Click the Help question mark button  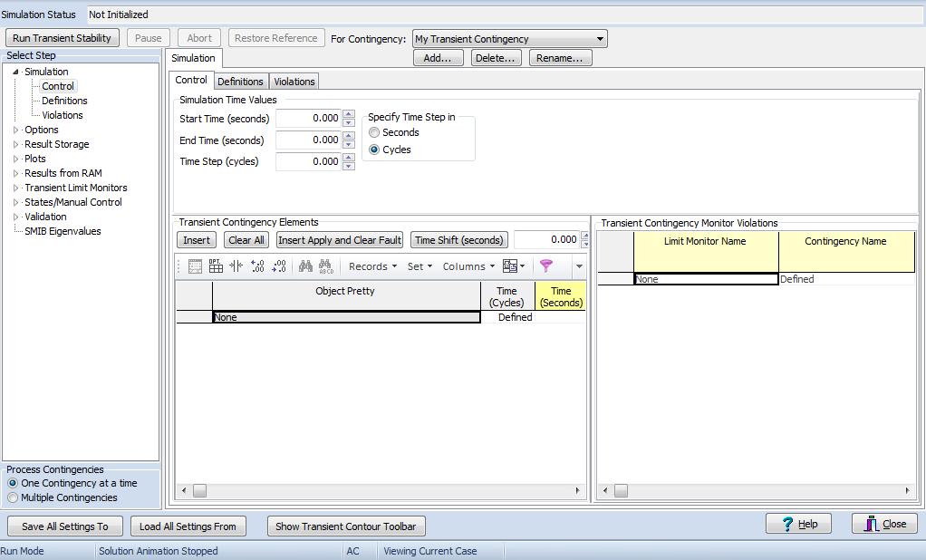(798, 524)
